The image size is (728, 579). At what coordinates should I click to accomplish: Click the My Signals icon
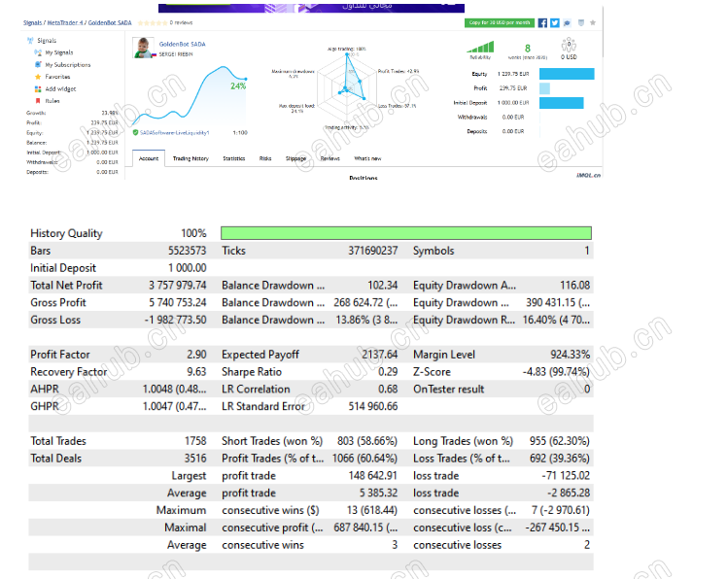point(38,52)
